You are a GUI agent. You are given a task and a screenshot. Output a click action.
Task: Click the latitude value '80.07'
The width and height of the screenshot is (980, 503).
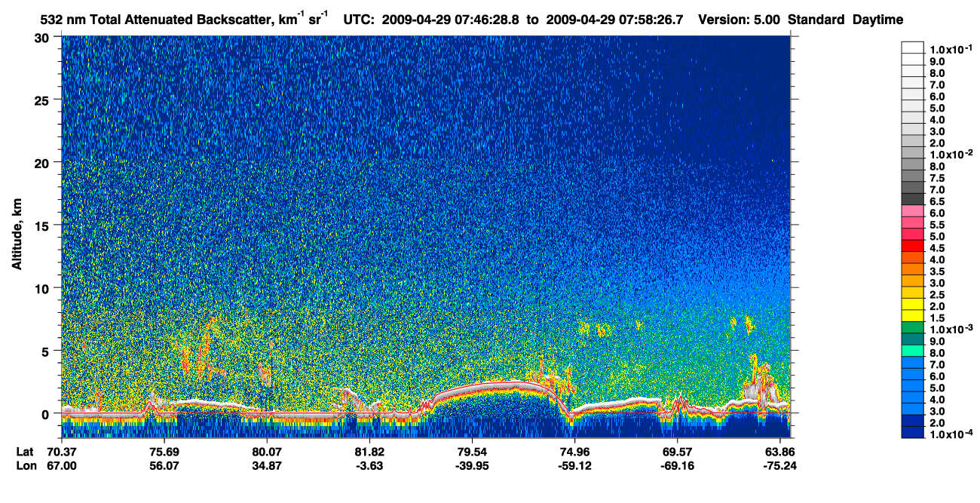(267, 452)
